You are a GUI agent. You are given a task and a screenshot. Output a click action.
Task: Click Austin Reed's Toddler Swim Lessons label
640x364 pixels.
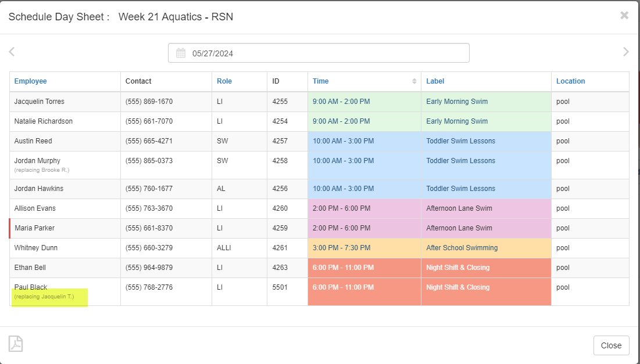pos(461,141)
